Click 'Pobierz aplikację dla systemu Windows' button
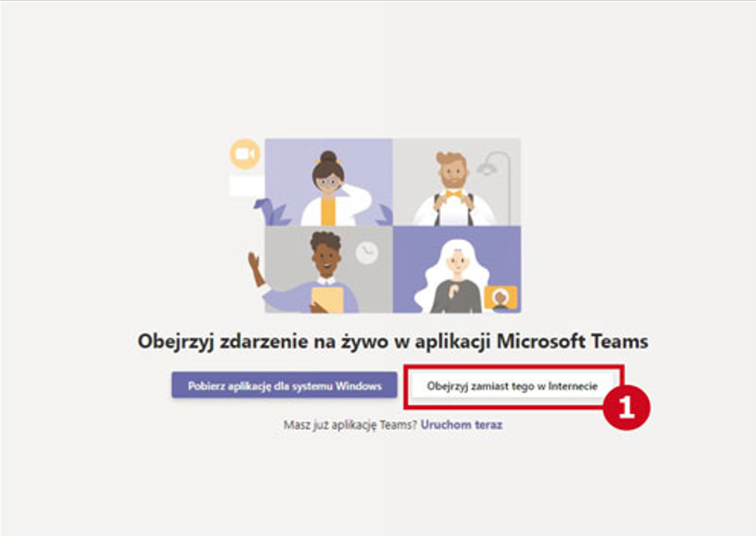Viewport: 756px width, 537px height. coord(285,385)
